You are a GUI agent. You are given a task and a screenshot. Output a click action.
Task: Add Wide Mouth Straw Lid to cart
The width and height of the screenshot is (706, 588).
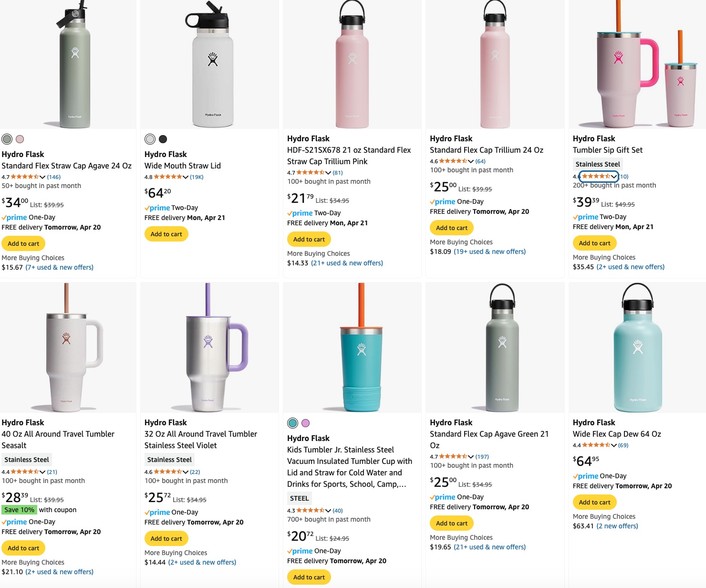pos(166,234)
